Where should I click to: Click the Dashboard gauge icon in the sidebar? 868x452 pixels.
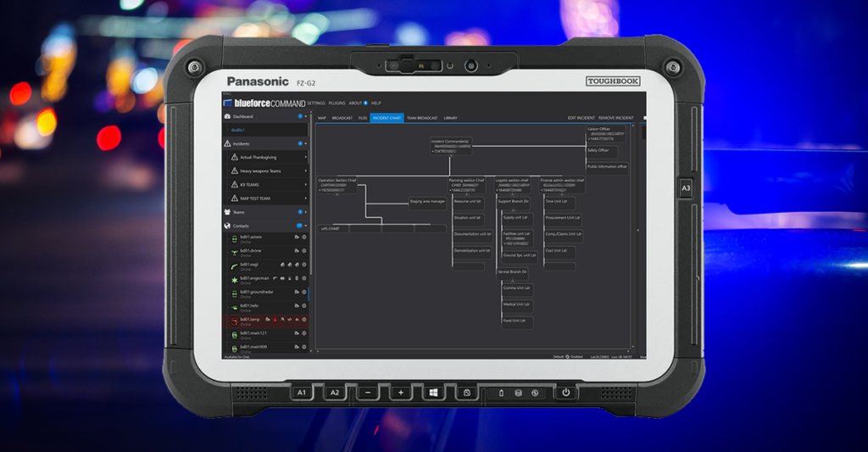(x=227, y=116)
